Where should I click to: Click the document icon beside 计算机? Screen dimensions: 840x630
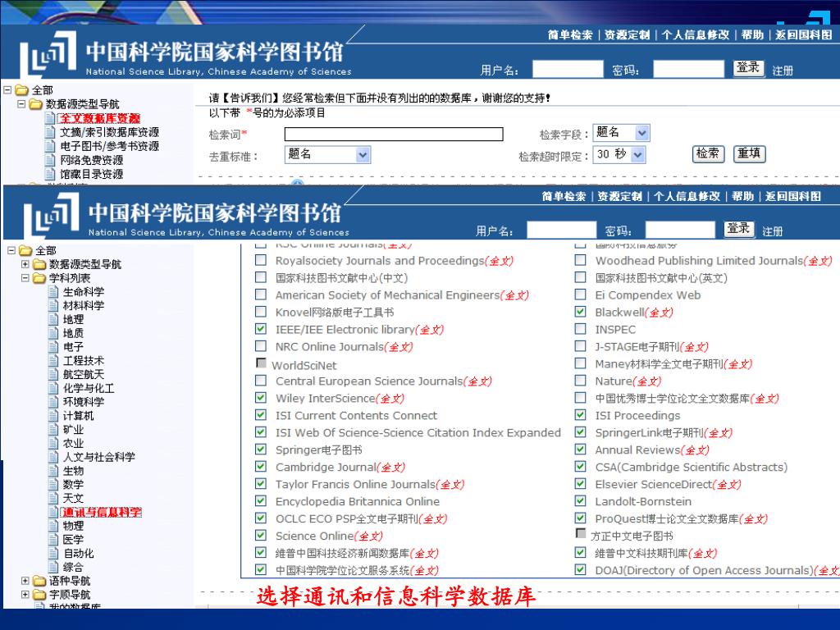[53, 416]
